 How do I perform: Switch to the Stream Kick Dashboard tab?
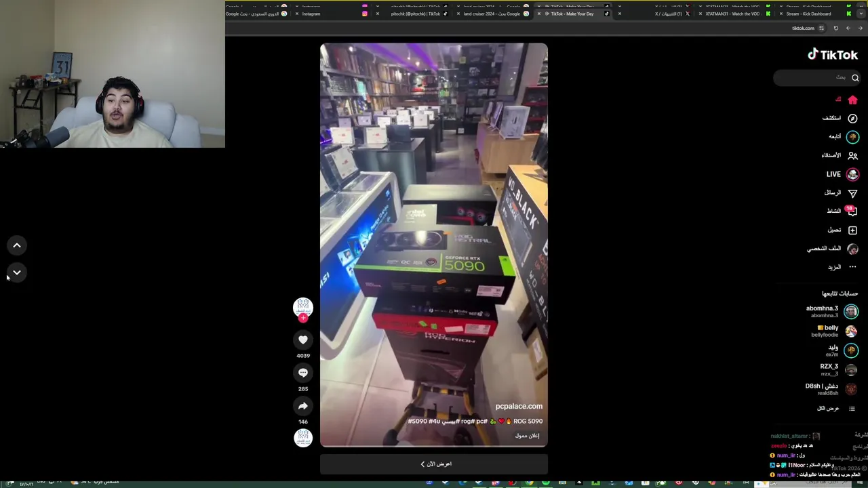click(x=814, y=14)
